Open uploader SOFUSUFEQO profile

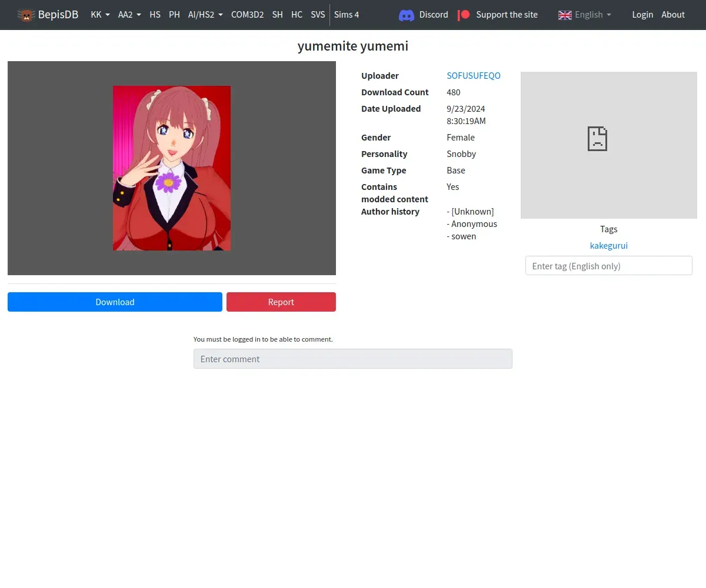[474, 76]
